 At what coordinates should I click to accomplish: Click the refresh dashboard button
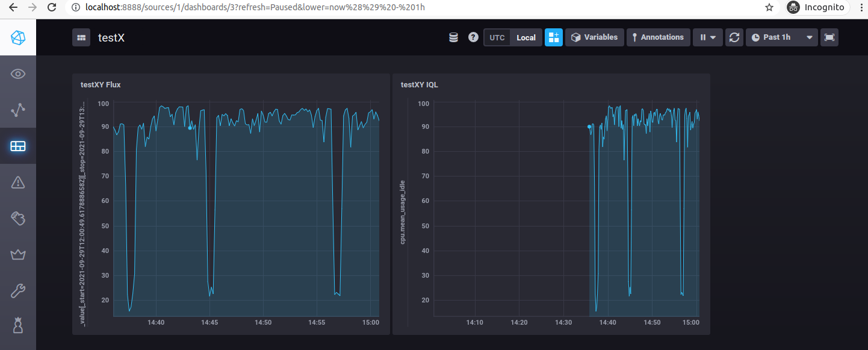[x=734, y=37]
